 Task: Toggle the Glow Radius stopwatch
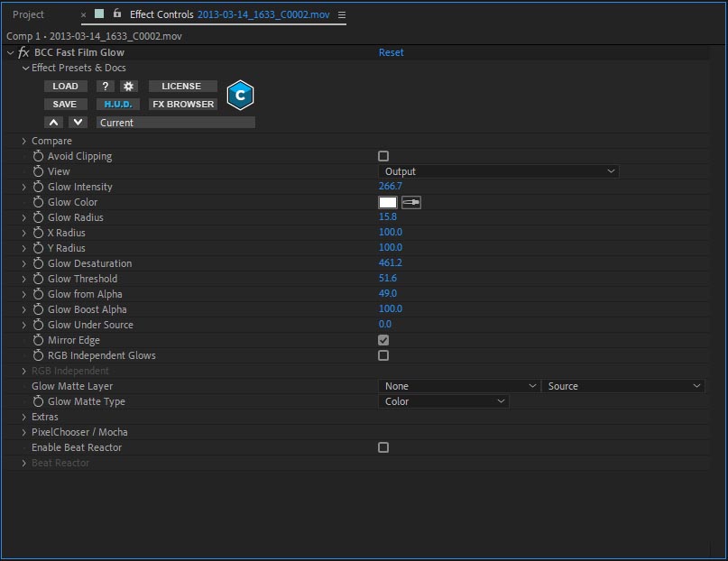pyautogui.click(x=38, y=217)
